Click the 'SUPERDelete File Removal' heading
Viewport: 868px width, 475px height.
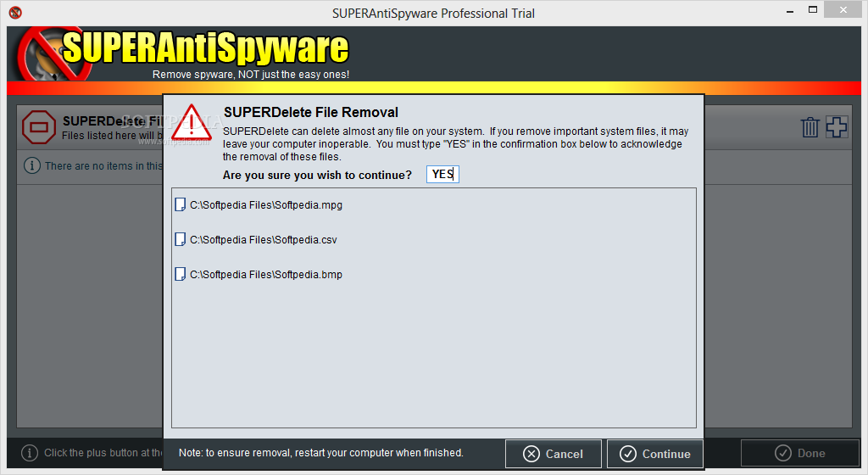(310, 112)
